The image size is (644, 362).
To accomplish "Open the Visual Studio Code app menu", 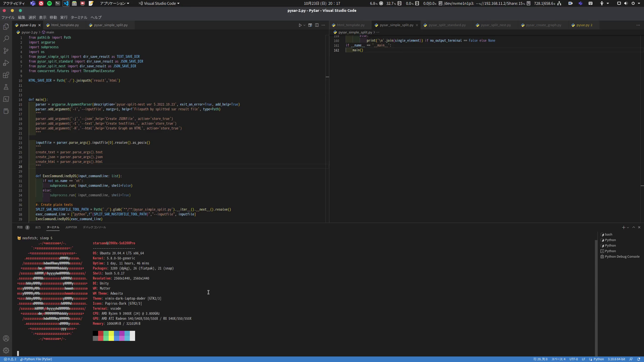I will [x=159, y=3].
